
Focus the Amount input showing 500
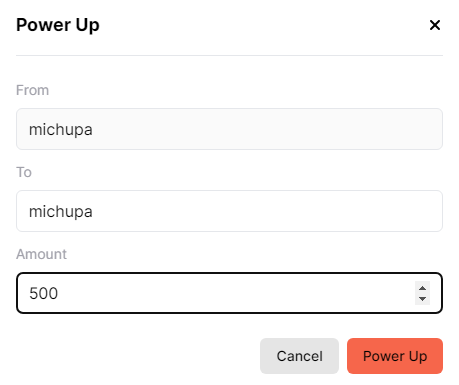point(229,293)
